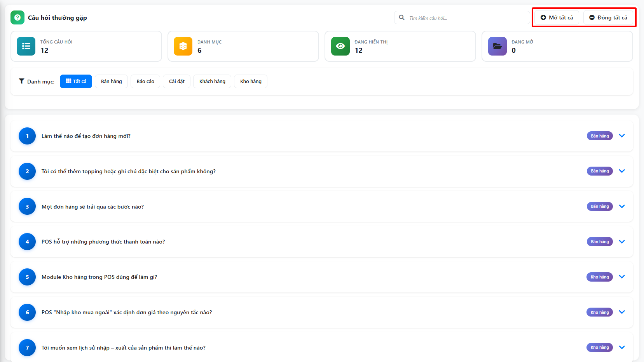The height and width of the screenshot is (362, 644).
Task: Click the purple open folder icon
Action: pyautogui.click(x=497, y=46)
